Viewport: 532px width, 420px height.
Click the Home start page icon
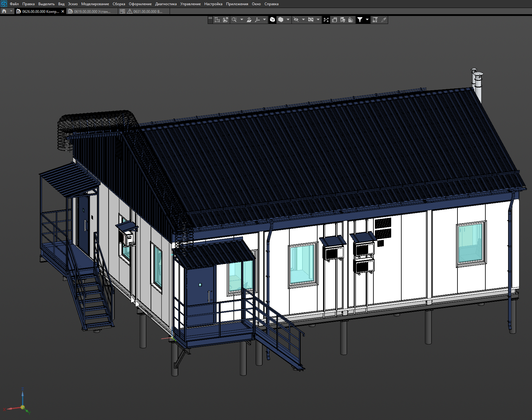[x=4, y=11]
